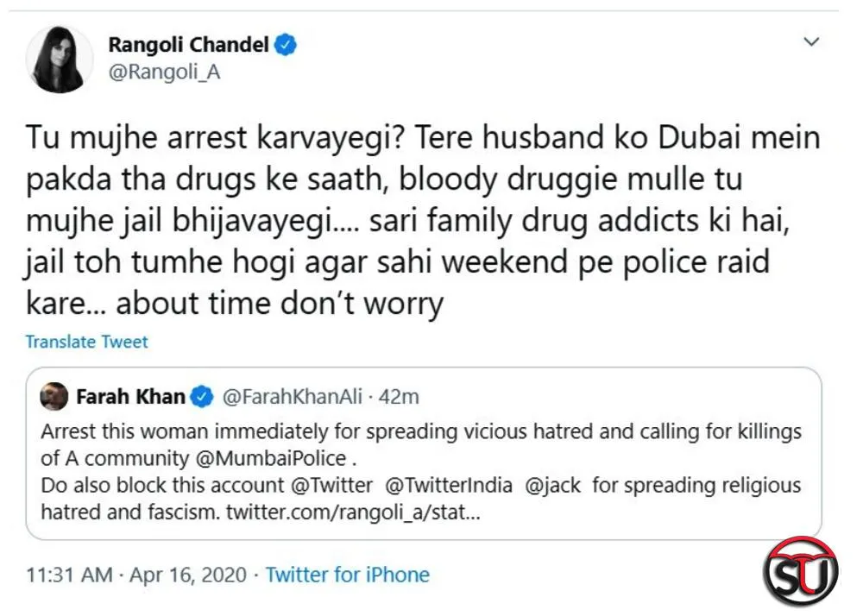Image resolution: width=863 pixels, height=616 pixels.
Task: Open Farah Khan's avatar in quoted tweet
Action: click(x=54, y=397)
